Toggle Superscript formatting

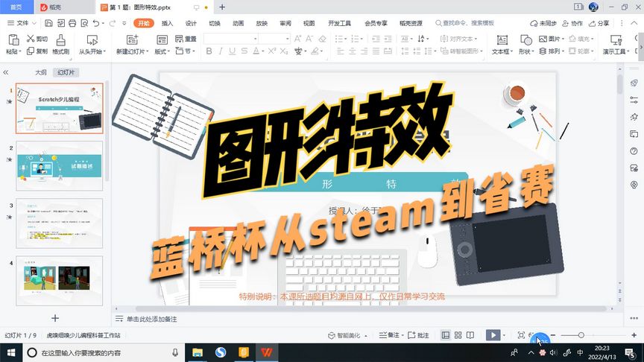(272, 51)
